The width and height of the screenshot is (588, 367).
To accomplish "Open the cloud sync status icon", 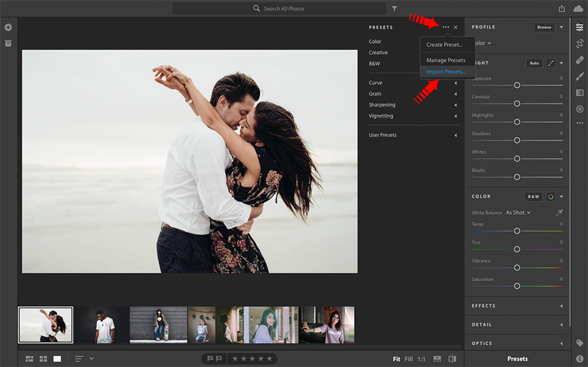I will (x=578, y=8).
